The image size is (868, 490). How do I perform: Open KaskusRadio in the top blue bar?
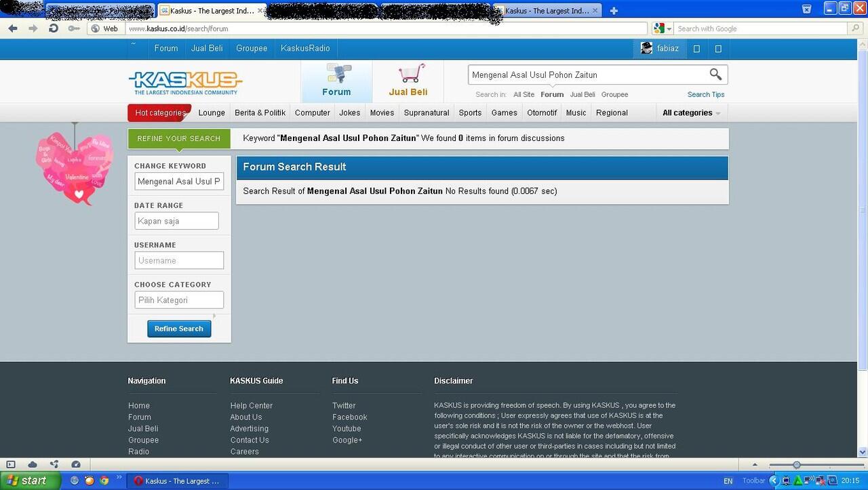305,48
